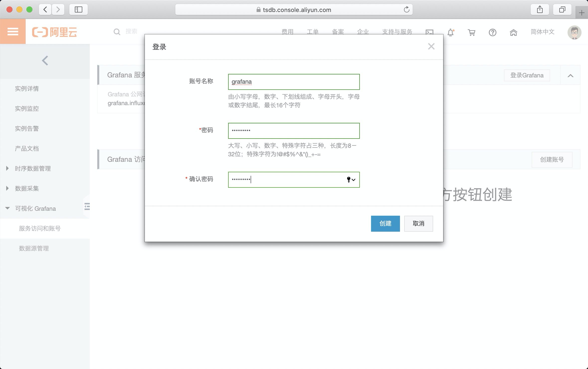This screenshot has width=588, height=369.
Task: Open 实例告警 in sidebar
Action: (x=27, y=129)
